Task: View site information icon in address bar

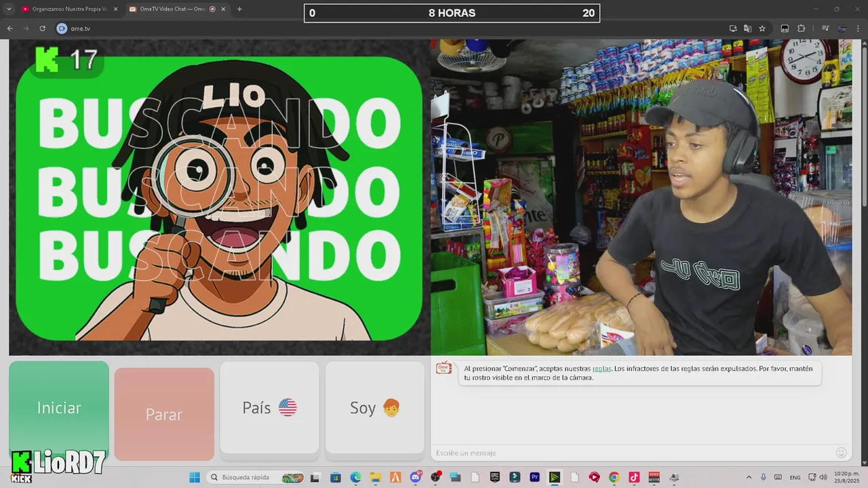Action: click(x=62, y=28)
